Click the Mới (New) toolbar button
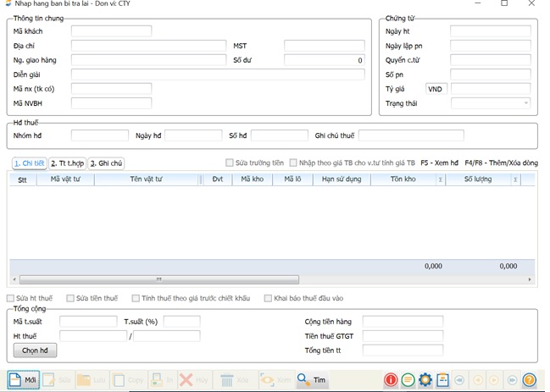This screenshot has height=392, width=550. (23, 380)
